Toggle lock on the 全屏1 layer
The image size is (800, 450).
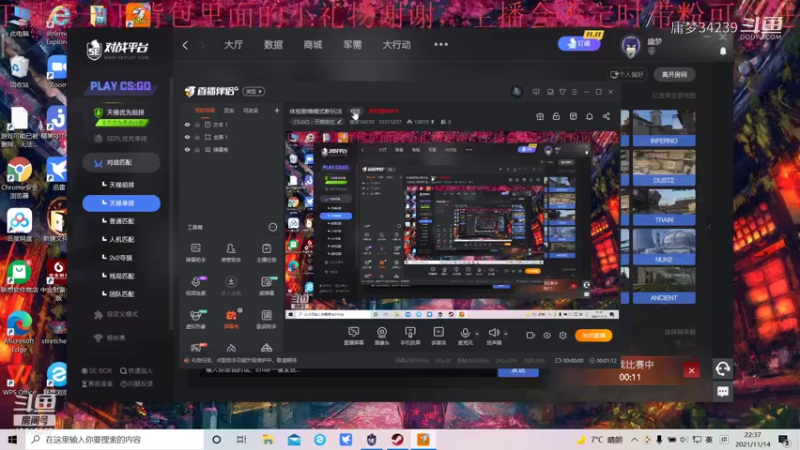pyautogui.click(x=197, y=137)
